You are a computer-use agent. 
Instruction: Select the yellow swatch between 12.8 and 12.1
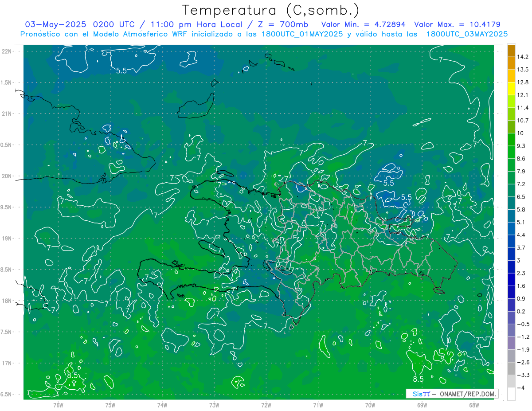511,89
